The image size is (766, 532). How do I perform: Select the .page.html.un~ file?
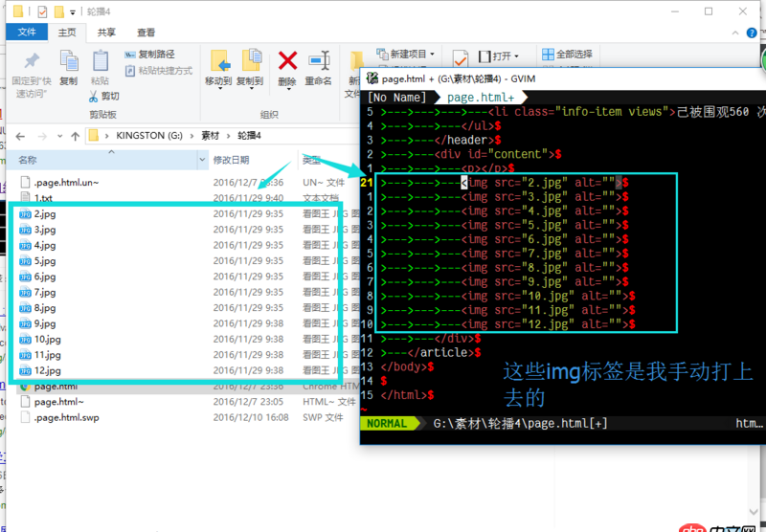[66, 183]
